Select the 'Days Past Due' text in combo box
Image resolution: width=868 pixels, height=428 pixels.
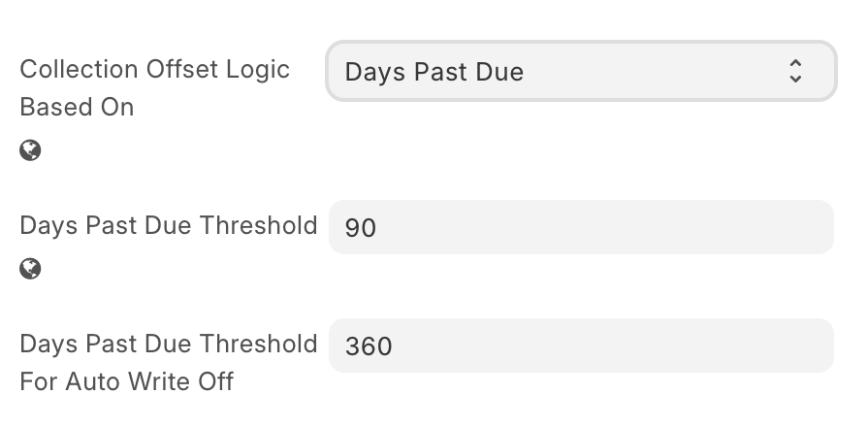[x=434, y=72]
